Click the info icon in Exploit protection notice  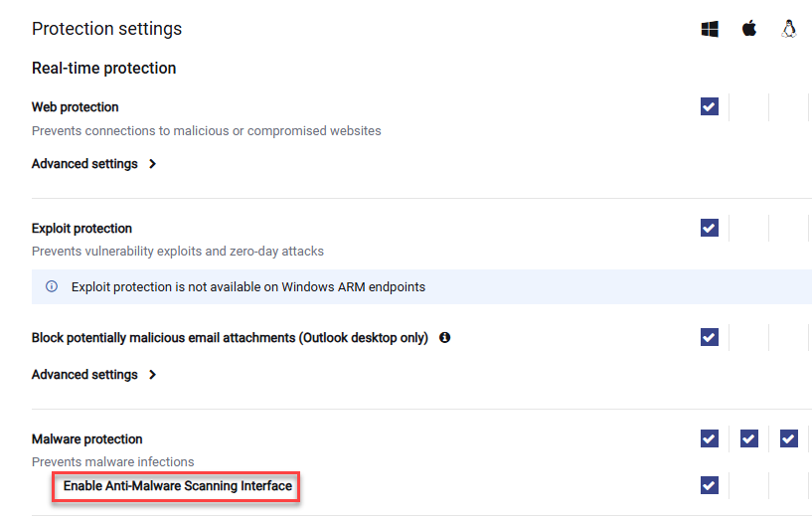click(x=52, y=286)
